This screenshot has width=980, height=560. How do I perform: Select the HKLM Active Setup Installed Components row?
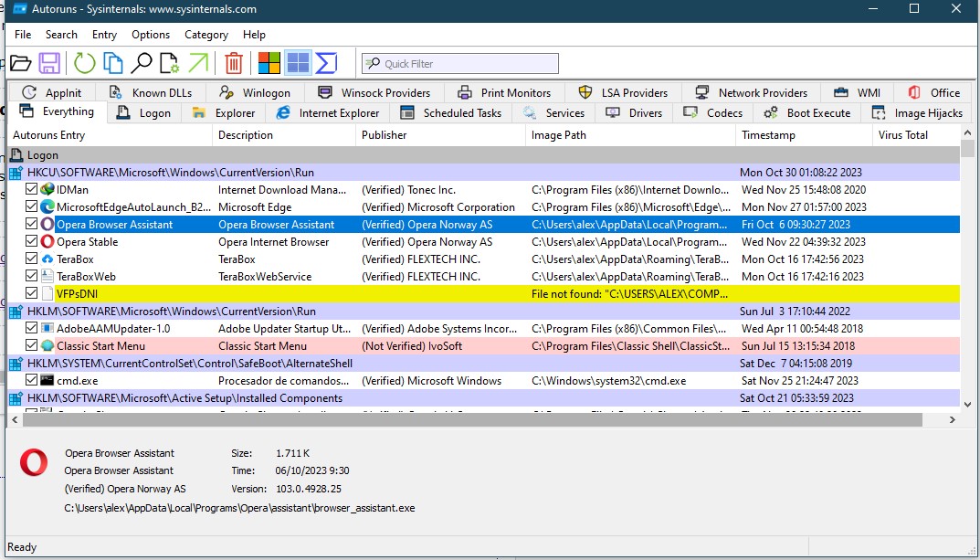coord(484,398)
